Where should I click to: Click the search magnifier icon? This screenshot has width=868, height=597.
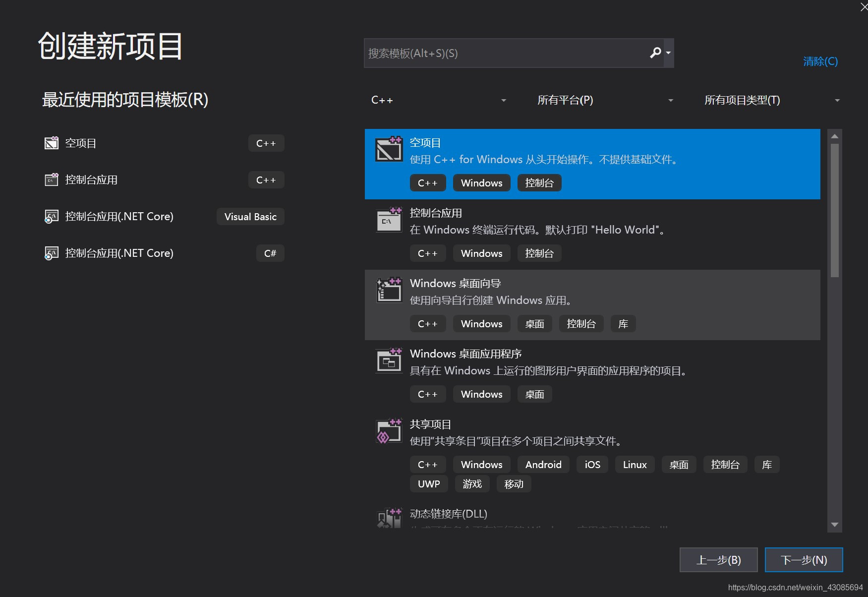(x=655, y=53)
